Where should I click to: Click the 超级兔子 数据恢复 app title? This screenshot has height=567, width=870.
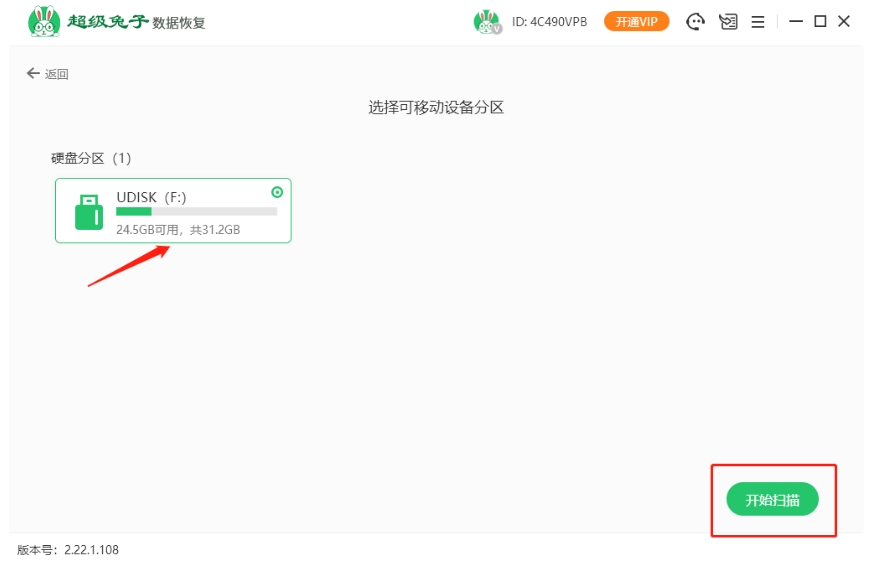point(135,22)
